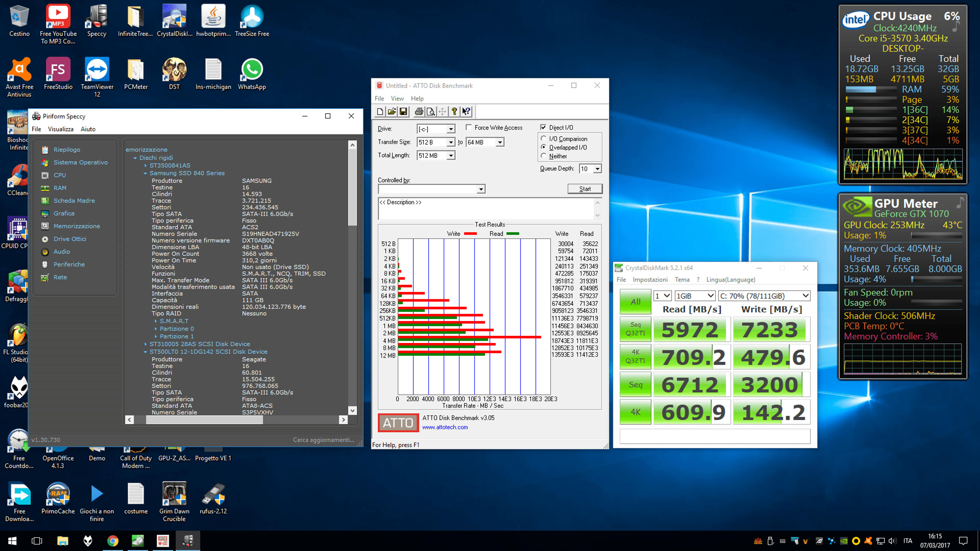Screen dimensions: 980x551
Task: Open File Explorer from the taskbar
Action: tap(62, 541)
